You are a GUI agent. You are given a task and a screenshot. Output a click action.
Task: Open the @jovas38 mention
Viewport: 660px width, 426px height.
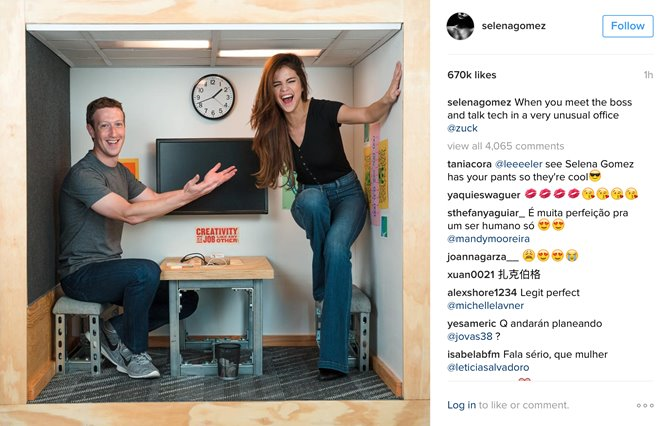[470, 336]
